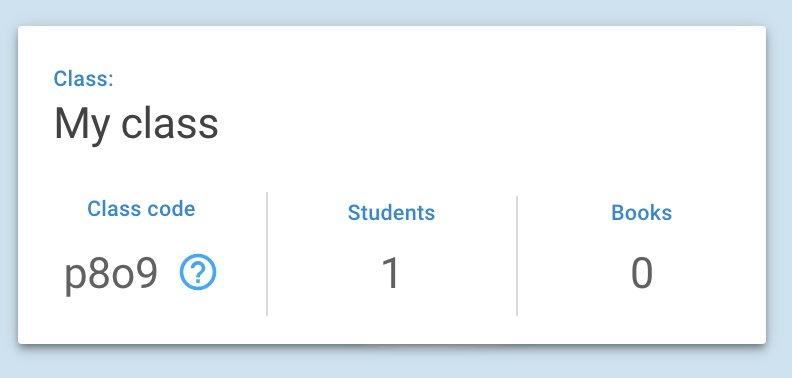
Task: Open the Students section heading
Action: click(391, 212)
